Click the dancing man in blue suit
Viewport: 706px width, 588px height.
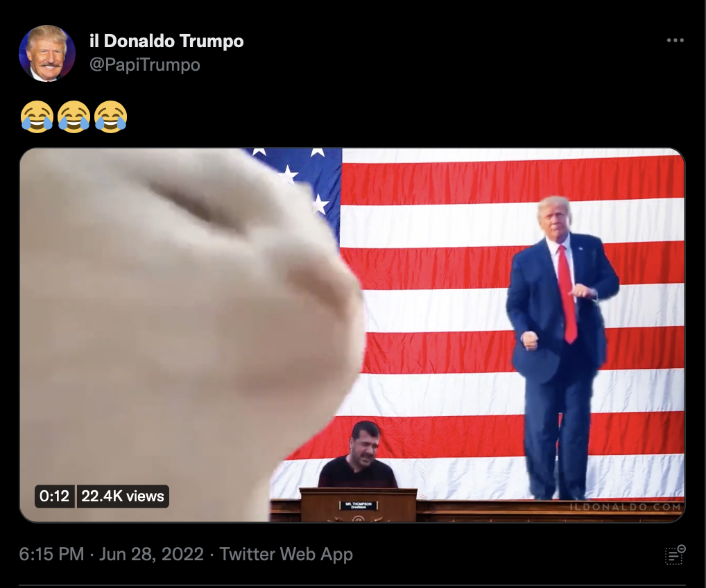[x=562, y=347]
